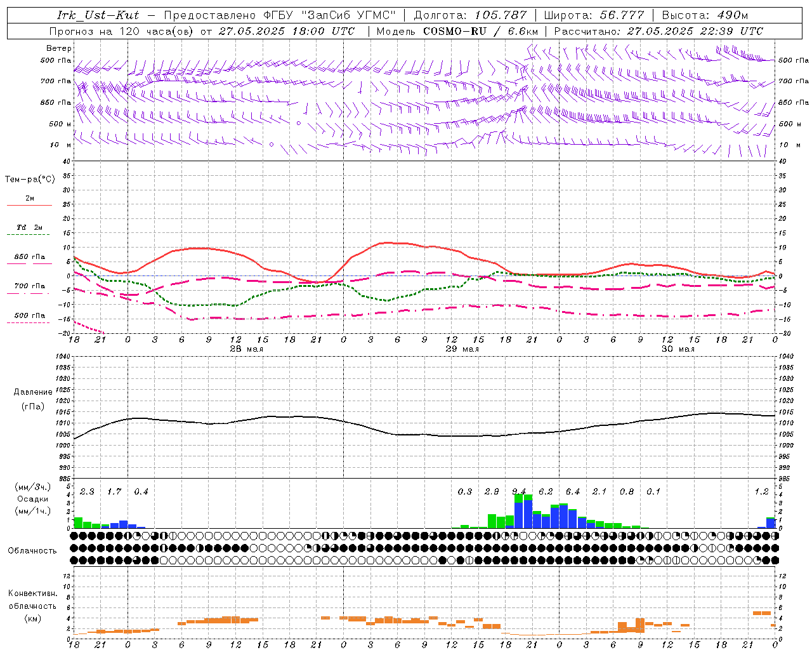Click the 1.7 precipitation total value
Image resolution: width=812 pixels, height=650 pixels.
(x=114, y=491)
